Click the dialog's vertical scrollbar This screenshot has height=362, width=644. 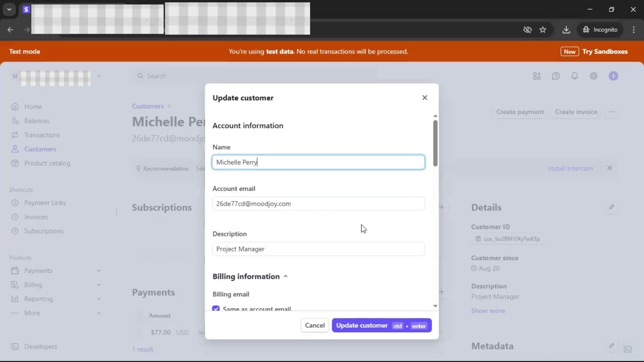pos(435,143)
